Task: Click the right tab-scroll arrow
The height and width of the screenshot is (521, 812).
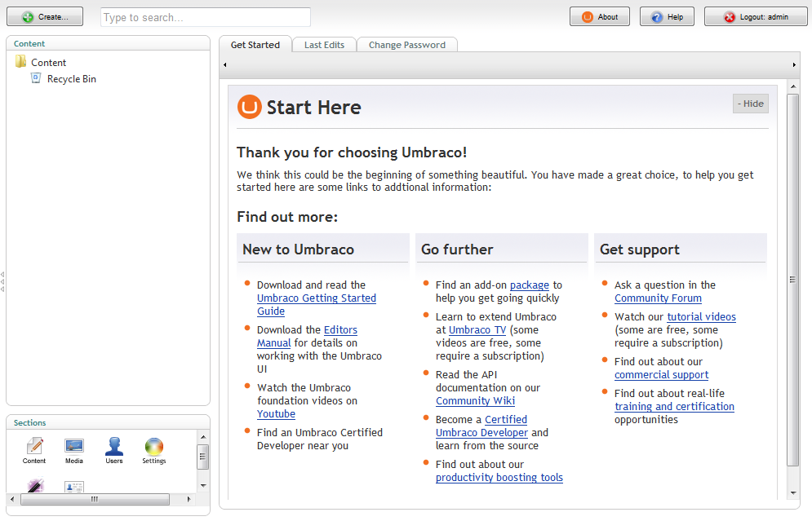Action: 794,64
